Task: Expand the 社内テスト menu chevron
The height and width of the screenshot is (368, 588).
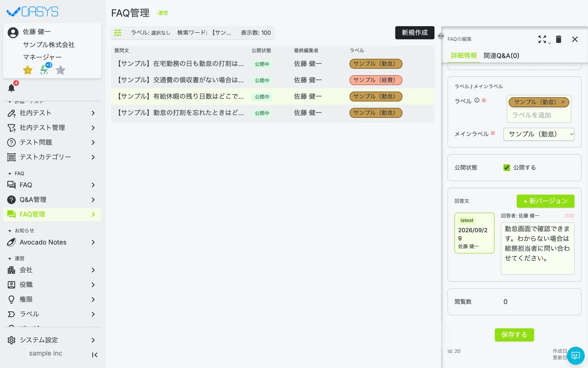Action: tap(93, 113)
